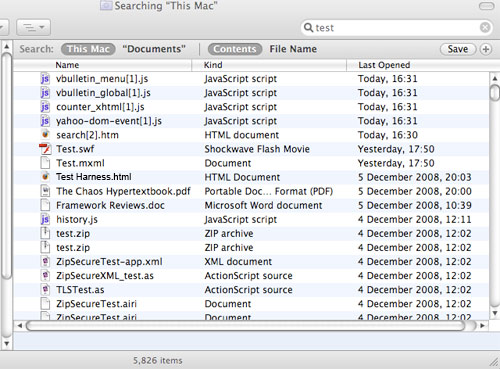The image size is (500, 369).
Task: Click the js icon beside history.js
Action: point(45,219)
